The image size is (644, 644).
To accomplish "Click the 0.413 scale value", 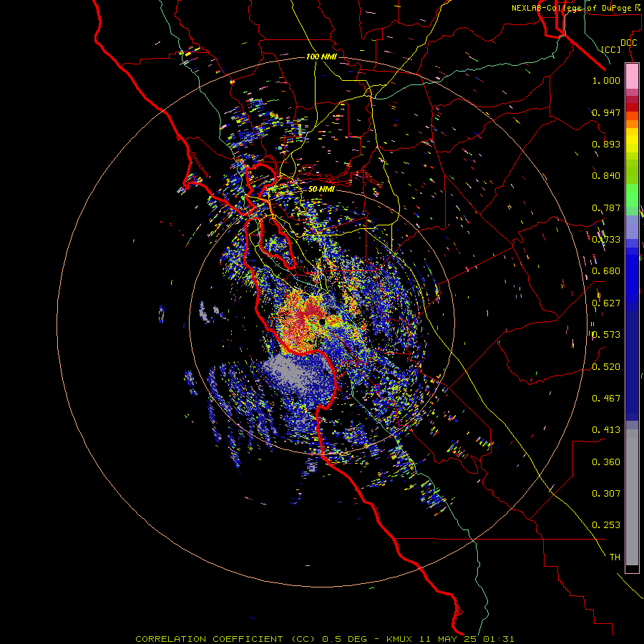I will pyautogui.click(x=606, y=430).
